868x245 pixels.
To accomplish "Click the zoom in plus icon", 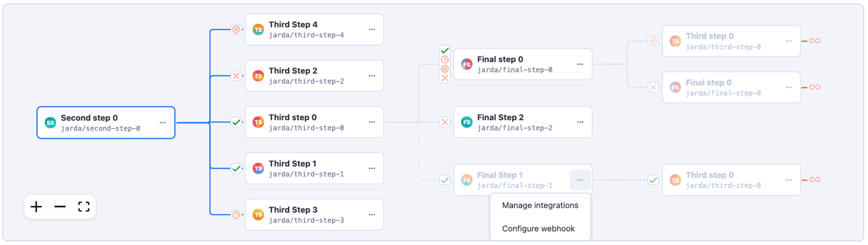I will click(36, 207).
